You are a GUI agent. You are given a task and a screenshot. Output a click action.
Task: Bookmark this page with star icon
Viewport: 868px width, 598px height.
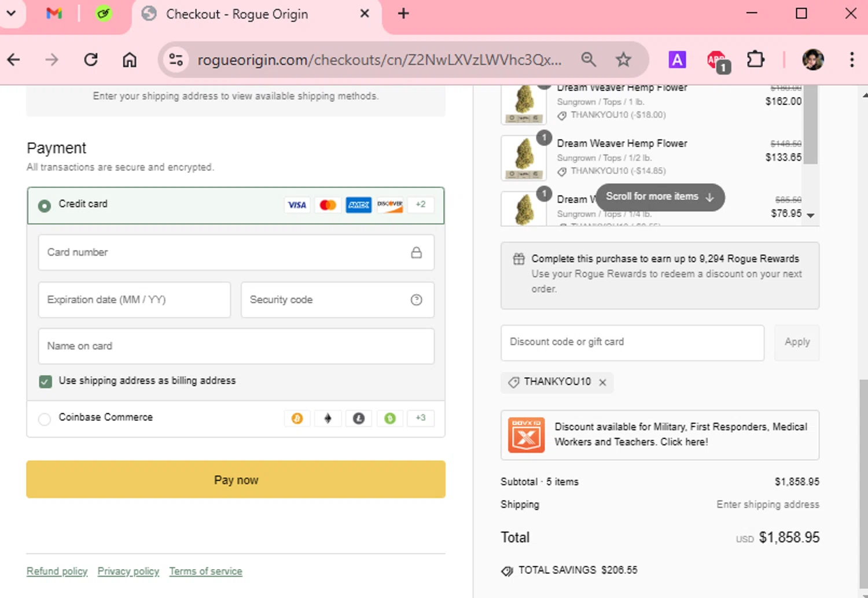pos(623,60)
